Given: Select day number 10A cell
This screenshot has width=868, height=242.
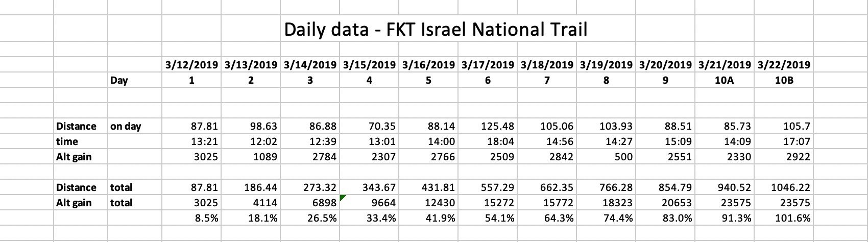Looking at the screenshot, I should click(x=725, y=80).
